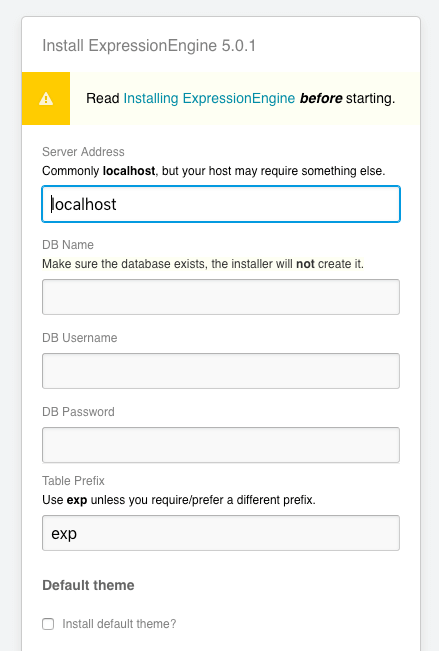
Task: Click the DB Password field label
Action: click(78, 411)
